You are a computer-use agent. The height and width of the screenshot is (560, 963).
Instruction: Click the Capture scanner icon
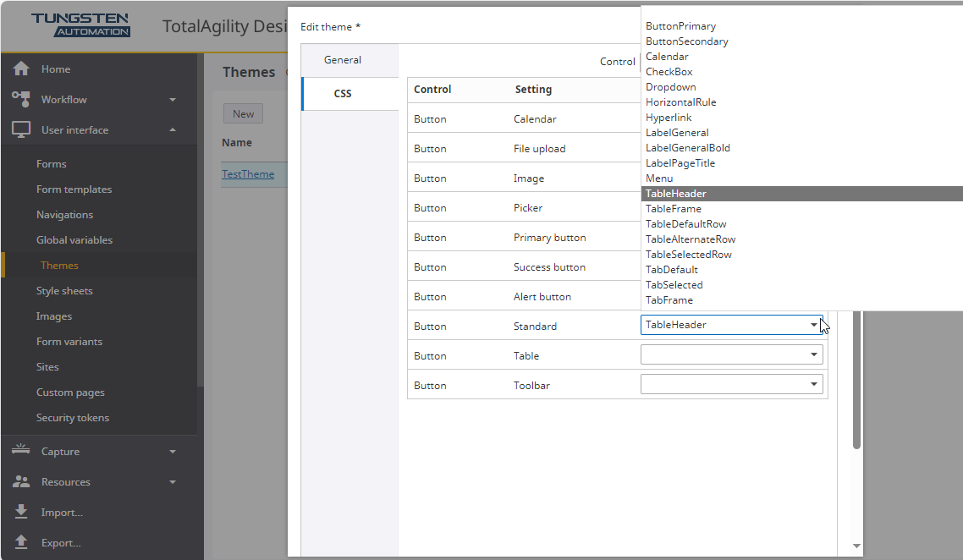(x=21, y=450)
